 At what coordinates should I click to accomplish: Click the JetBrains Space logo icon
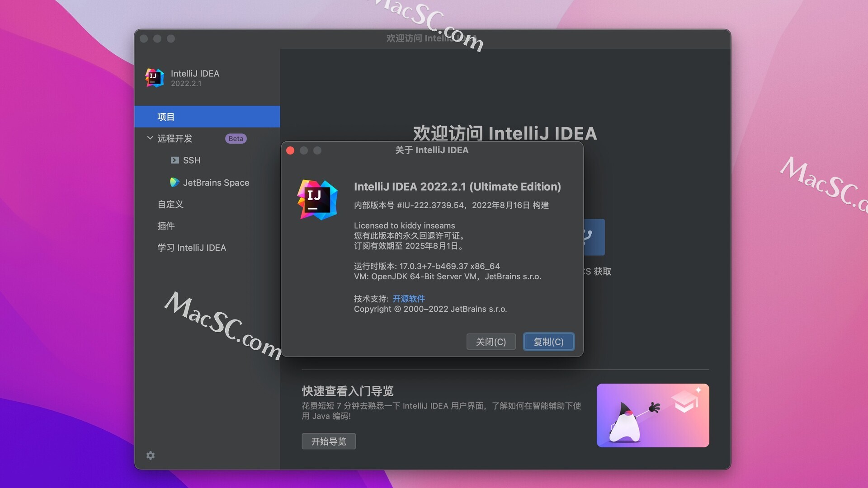point(174,183)
